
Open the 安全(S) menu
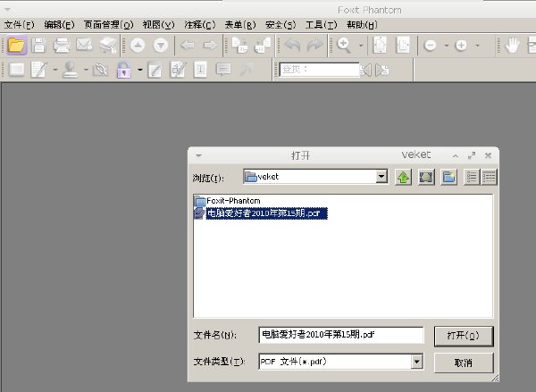[x=281, y=25]
